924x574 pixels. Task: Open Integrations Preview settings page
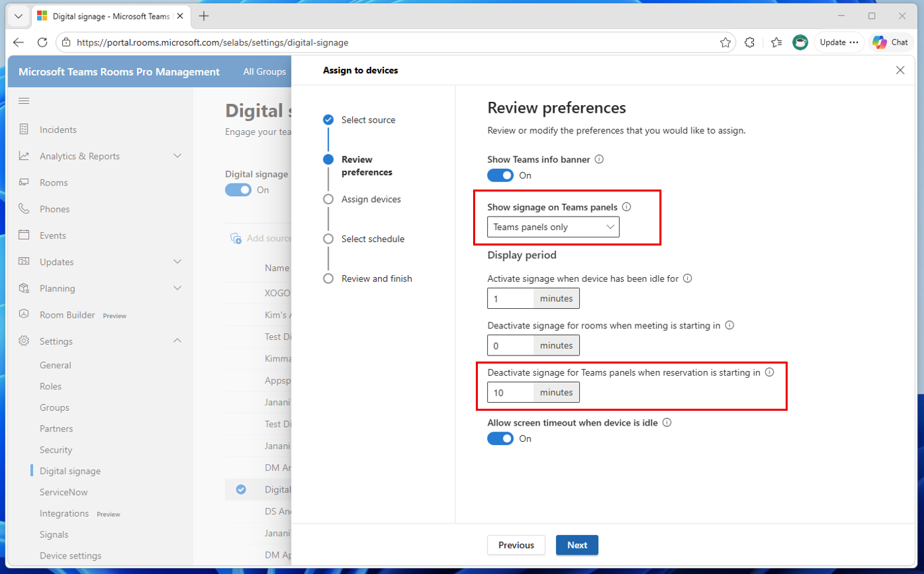tap(80, 513)
